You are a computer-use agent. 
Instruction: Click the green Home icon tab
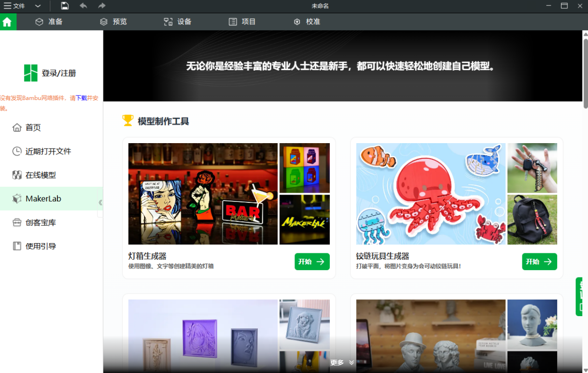[8, 22]
